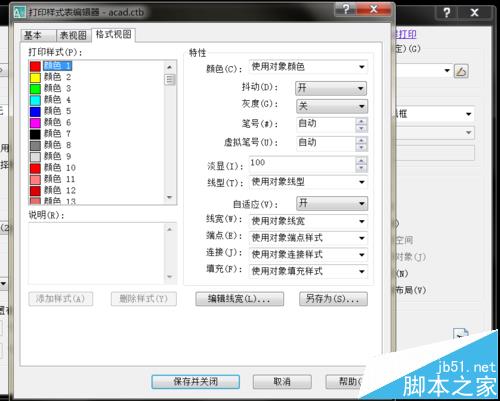Select the yellow 颜色 2 swatch
Viewport: 500px width, 401px height.
[35, 77]
